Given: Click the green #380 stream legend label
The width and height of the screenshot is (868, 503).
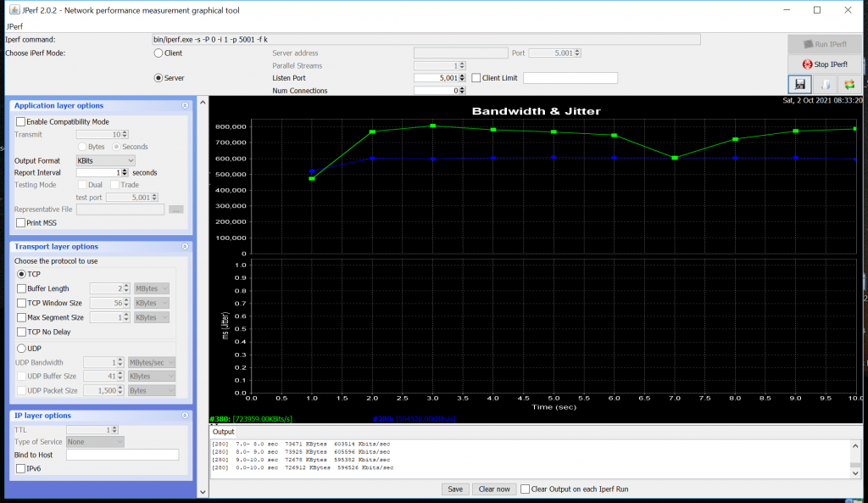Looking at the screenshot, I should point(251,419).
